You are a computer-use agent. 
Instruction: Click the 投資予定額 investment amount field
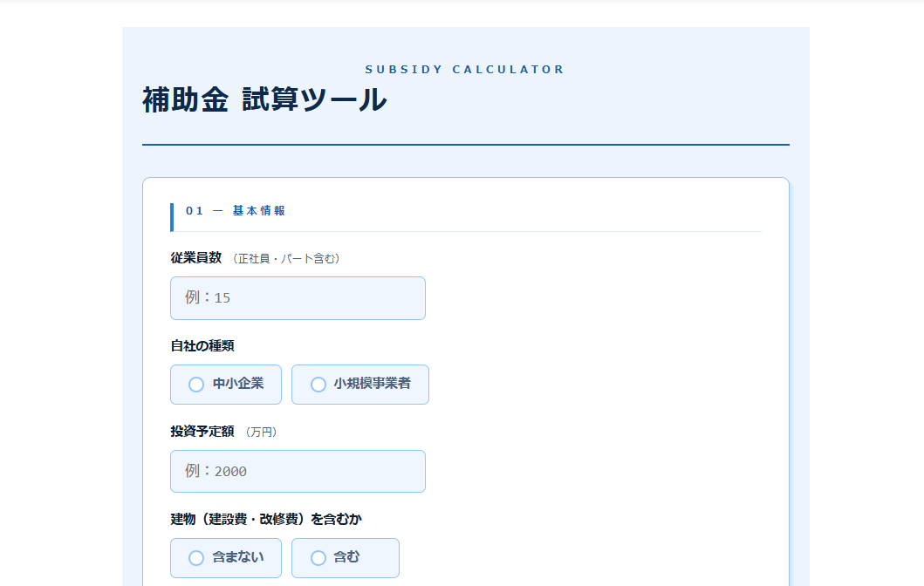[297, 471]
